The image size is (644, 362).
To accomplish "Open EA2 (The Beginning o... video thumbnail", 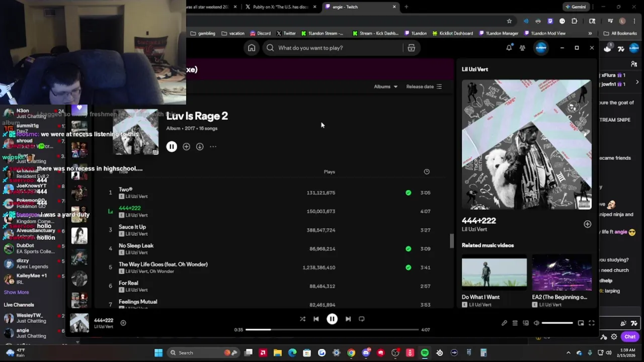I will click(561, 272).
